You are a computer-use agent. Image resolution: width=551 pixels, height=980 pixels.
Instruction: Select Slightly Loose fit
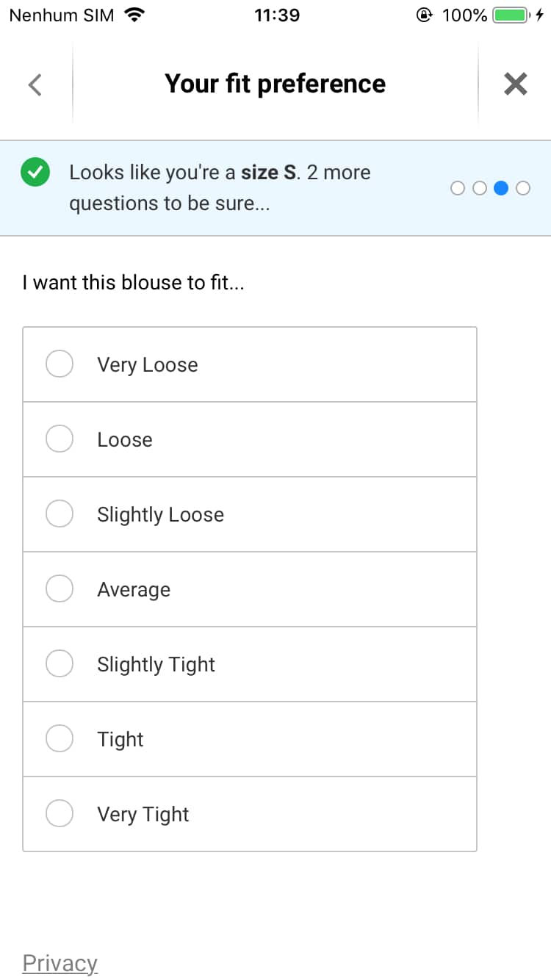coord(60,514)
